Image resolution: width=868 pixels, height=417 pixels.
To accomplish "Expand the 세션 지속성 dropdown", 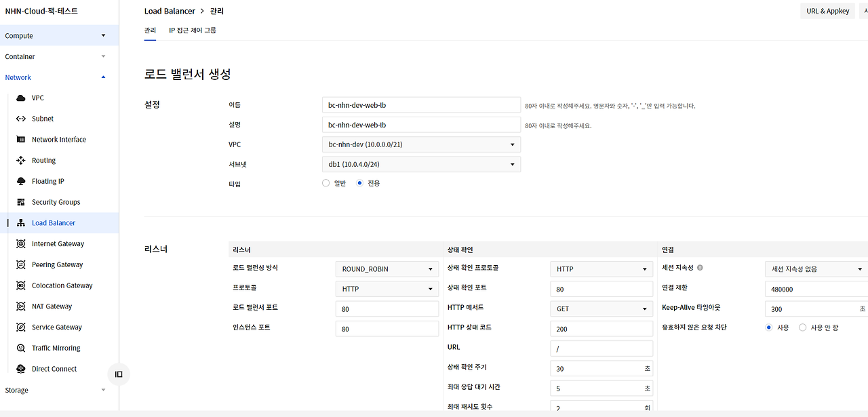I will click(815, 269).
